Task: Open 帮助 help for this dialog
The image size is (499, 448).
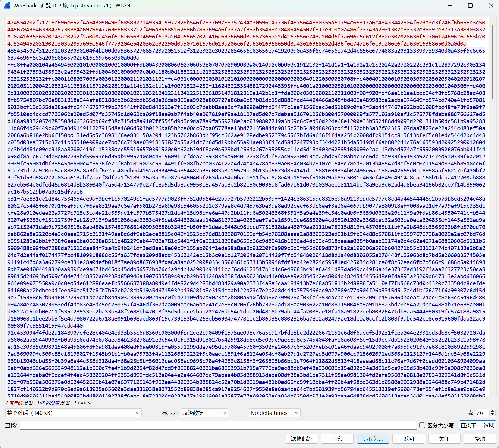Action: pyautogui.click(x=480, y=439)
